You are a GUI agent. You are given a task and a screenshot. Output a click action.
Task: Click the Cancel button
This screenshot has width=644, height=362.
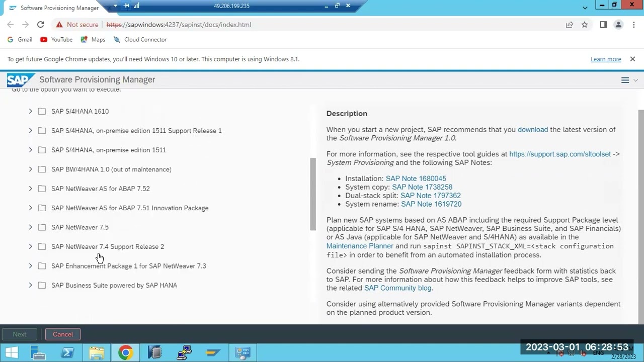click(63, 334)
